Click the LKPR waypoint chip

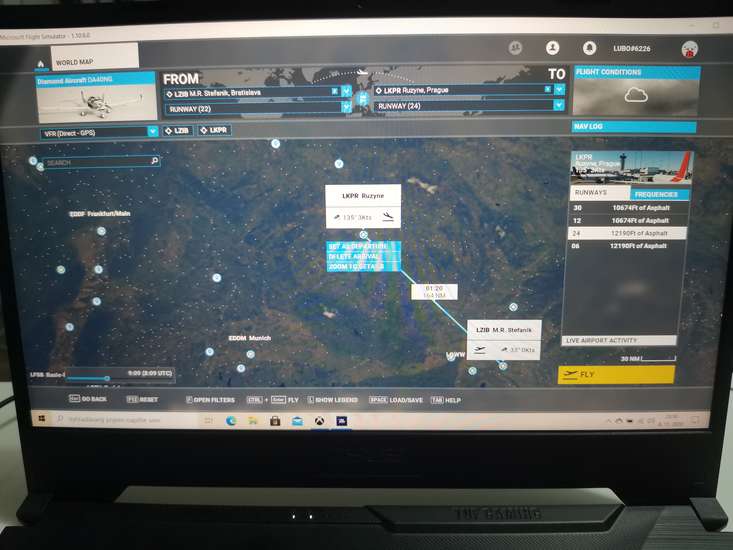point(214,130)
